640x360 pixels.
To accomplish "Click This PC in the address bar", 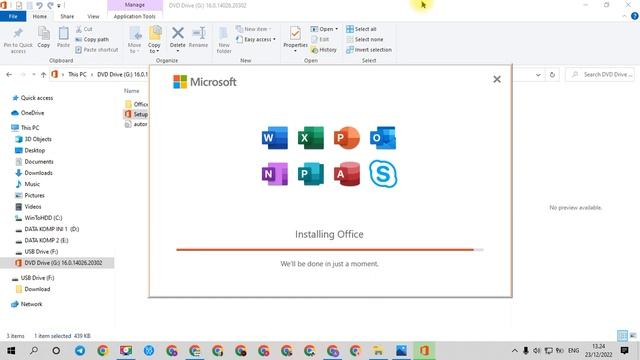I will pyautogui.click(x=77, y=74).
